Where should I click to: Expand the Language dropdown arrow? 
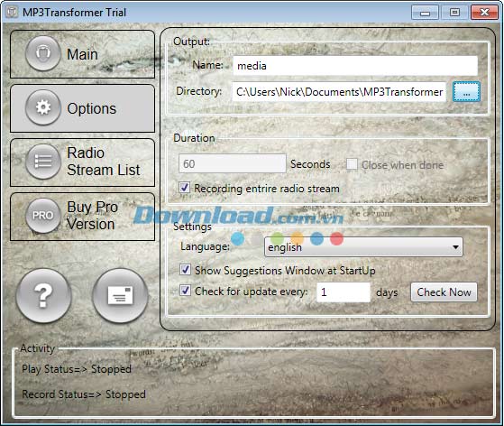tap(455, 247)
